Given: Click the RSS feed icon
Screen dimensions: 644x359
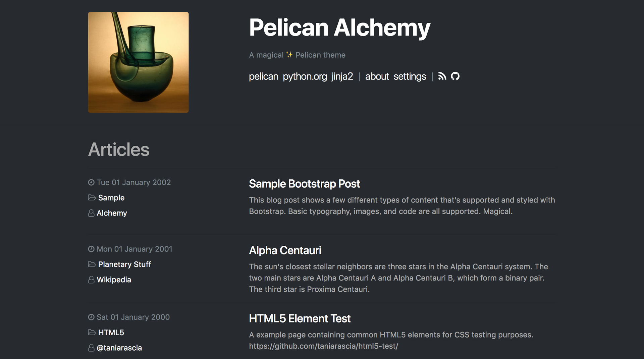Looking at the screenshot, I should tap(442, 76).
